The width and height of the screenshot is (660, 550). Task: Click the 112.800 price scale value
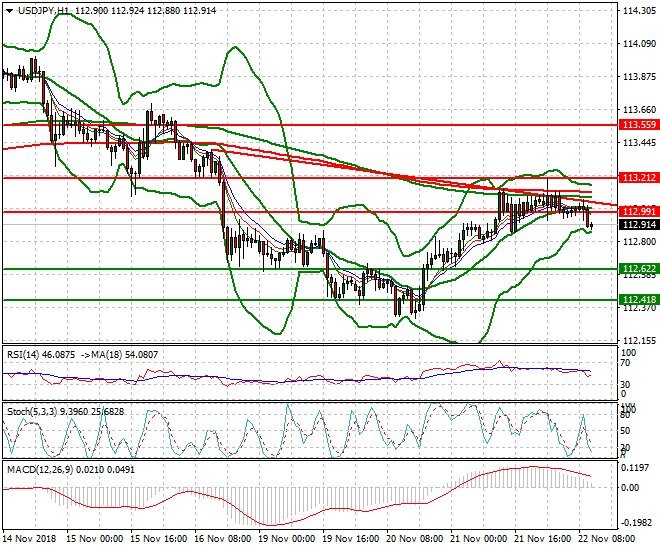(639, 242)
